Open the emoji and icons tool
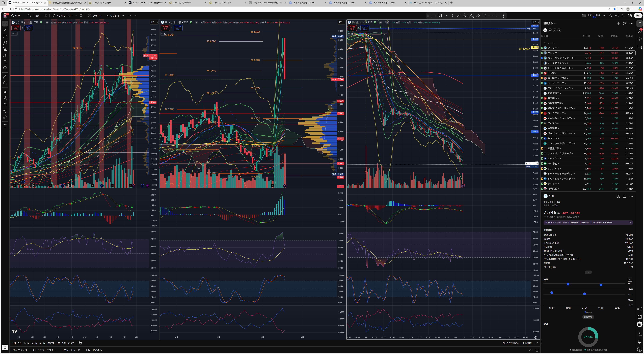Image resolution: width=644 pixels, height=354 pixels. 5,68
